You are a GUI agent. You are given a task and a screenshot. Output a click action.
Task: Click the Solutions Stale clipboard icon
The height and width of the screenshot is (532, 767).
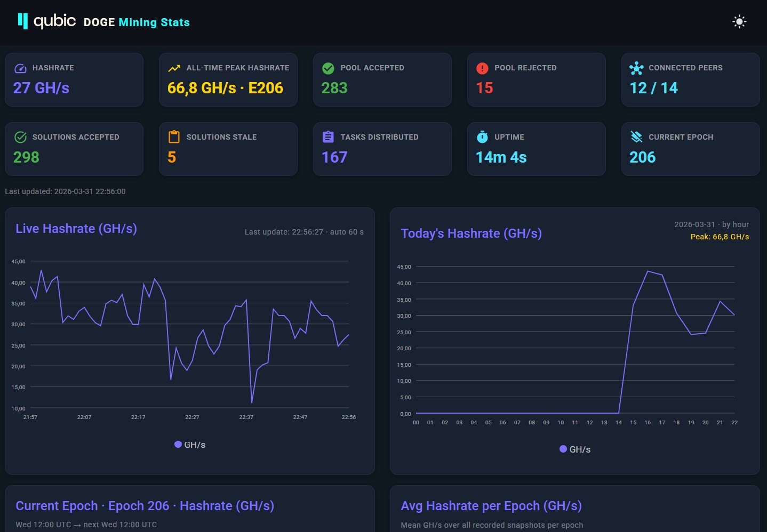pos(174,137)
